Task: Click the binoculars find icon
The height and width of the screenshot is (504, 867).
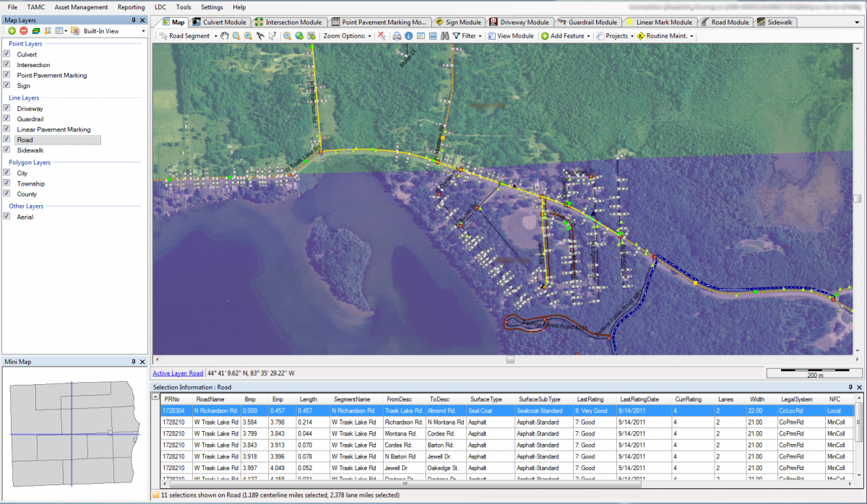Action: [444, 35]
